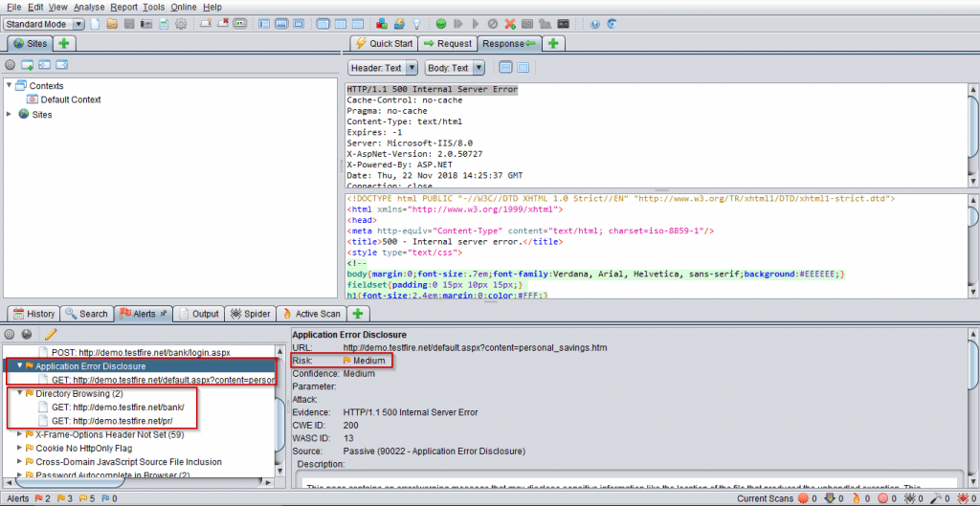The width and height of the screenshot is (980, 506).
Task: Select GET http://demo.testfire.net/bank/ alert row
Action: pos(111,407)
